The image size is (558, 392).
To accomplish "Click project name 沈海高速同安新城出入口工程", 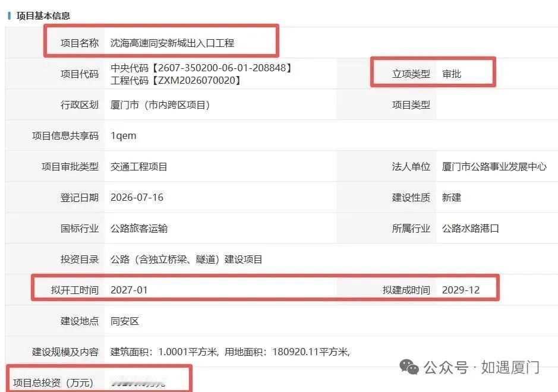I will (x=172, y=43).
